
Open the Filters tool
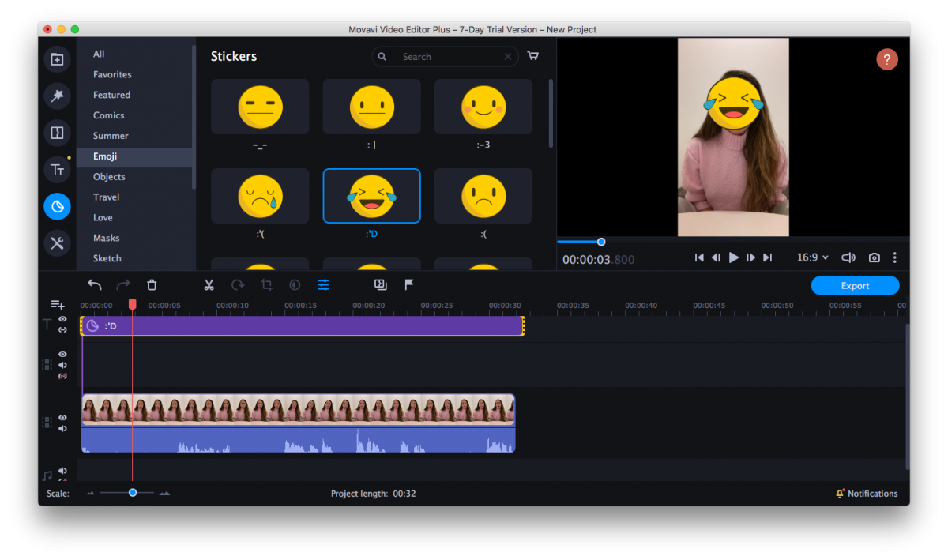(x=57, y=96)
